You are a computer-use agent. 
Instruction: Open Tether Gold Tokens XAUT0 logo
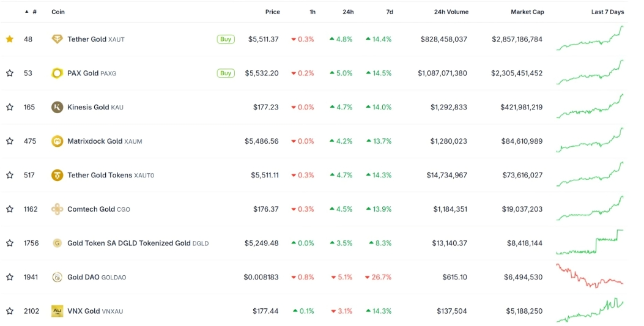point(57,175)
